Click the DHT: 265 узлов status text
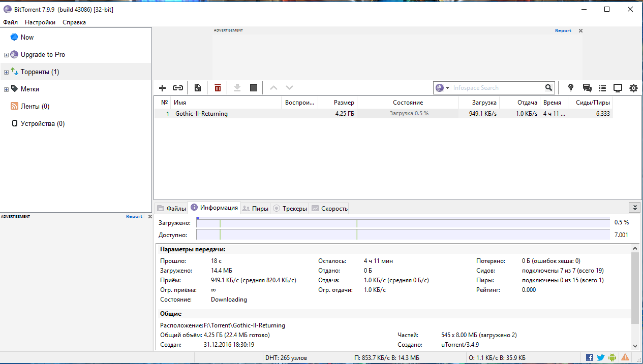The image size is (643, 364). point(286,358)
